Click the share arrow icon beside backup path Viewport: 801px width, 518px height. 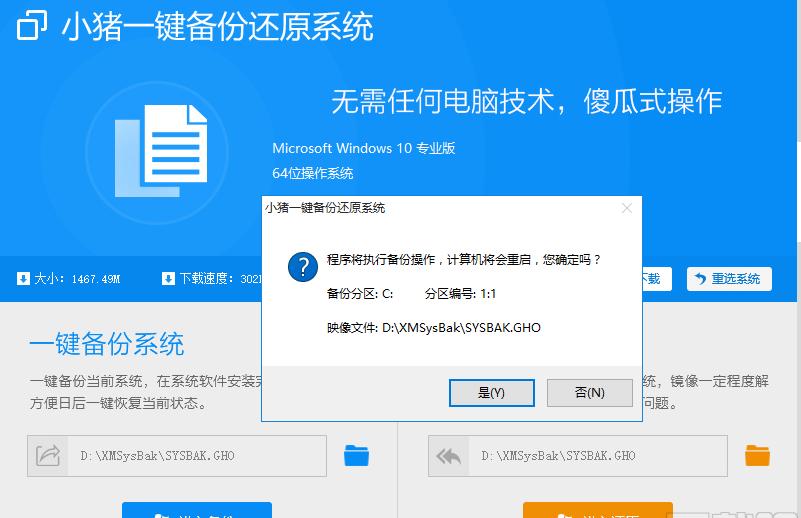48,456
